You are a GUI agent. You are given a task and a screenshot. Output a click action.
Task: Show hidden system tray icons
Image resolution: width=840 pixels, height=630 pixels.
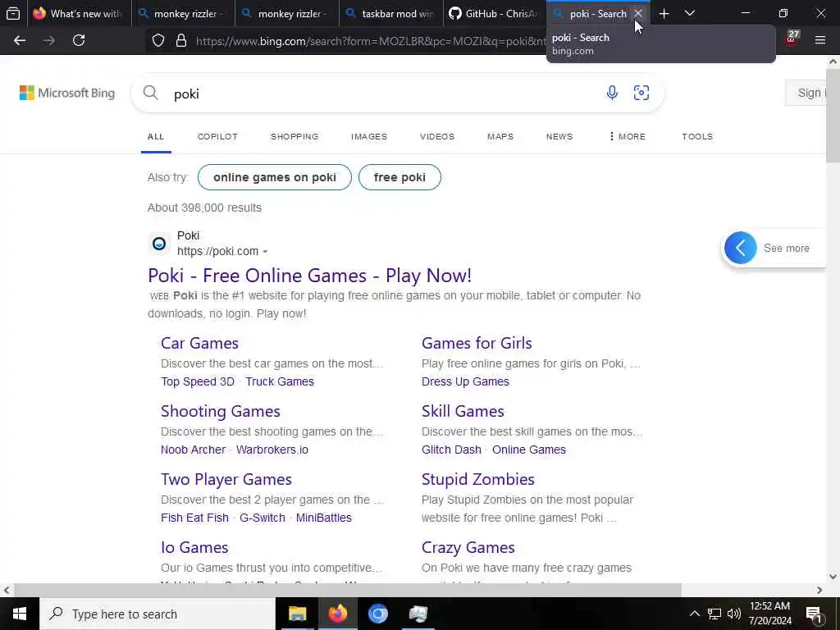pyautogui.click(x=694, y=614)
